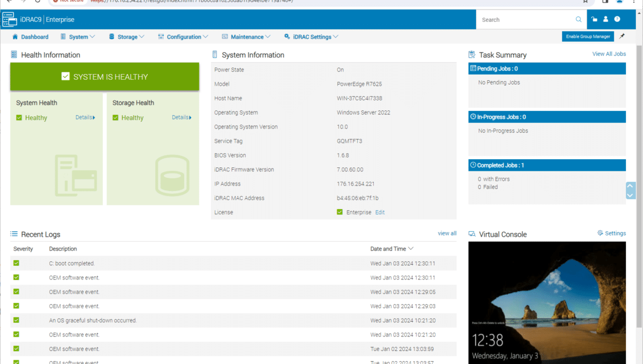Open Details link under System Health
643x364 pixels.
click(x=85, y=117)
